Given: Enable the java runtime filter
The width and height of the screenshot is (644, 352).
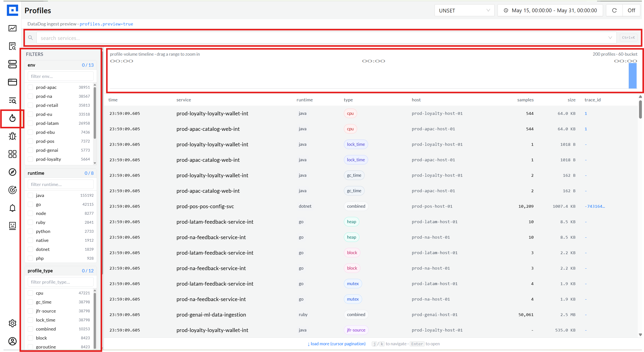Looking at the screenshot, I should click(x=30, y=195).
